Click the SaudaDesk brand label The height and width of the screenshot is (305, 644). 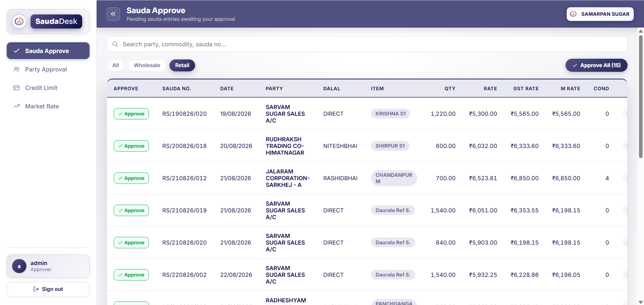[56, 21]
